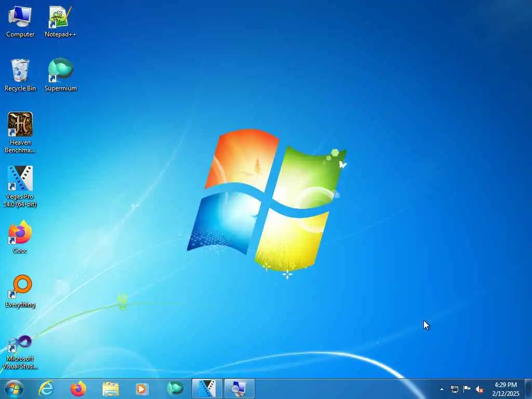
Task: Select the Computer desktop icon
Action: pos(20,21)
